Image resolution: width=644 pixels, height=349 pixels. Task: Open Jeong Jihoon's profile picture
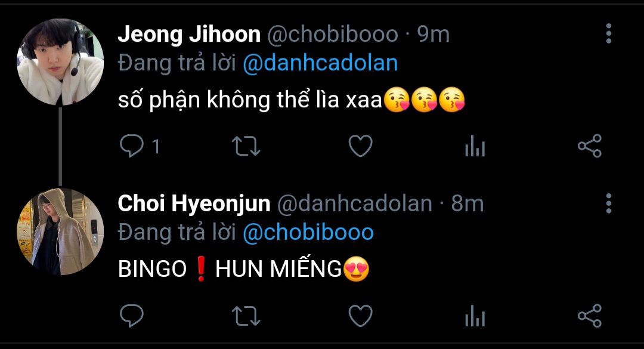(x=60, y=62)
